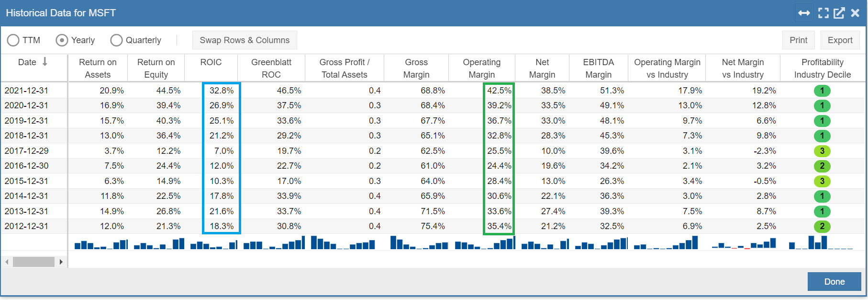Export the historical data table
868x300 pixels.
(840, 40)
